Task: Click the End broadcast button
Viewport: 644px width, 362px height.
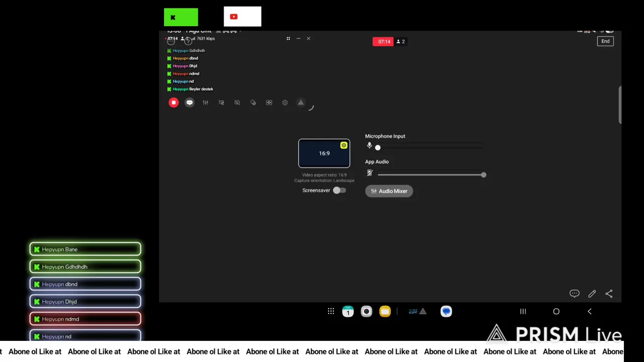Action: [x=605, y=41]
